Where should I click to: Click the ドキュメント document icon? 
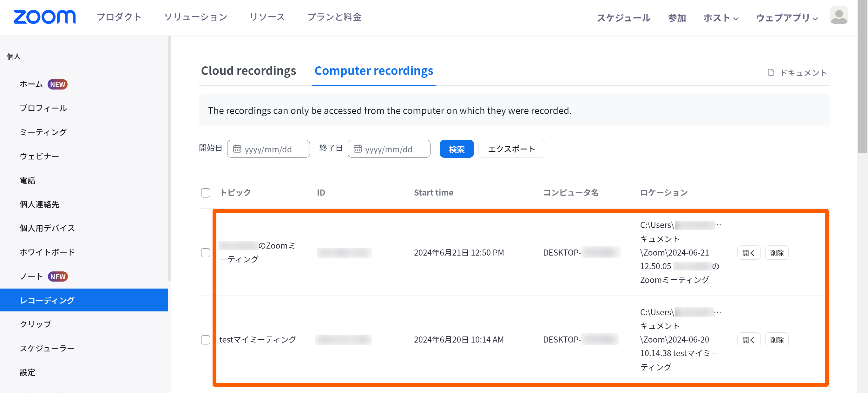[771, 72]
